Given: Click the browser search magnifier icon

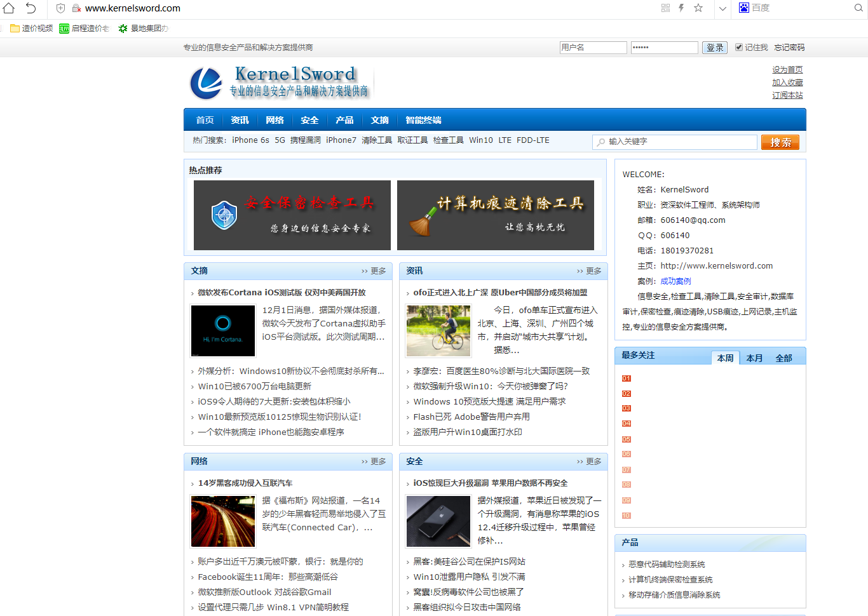Looking at the screenshot, I should (x=858, y=8).
